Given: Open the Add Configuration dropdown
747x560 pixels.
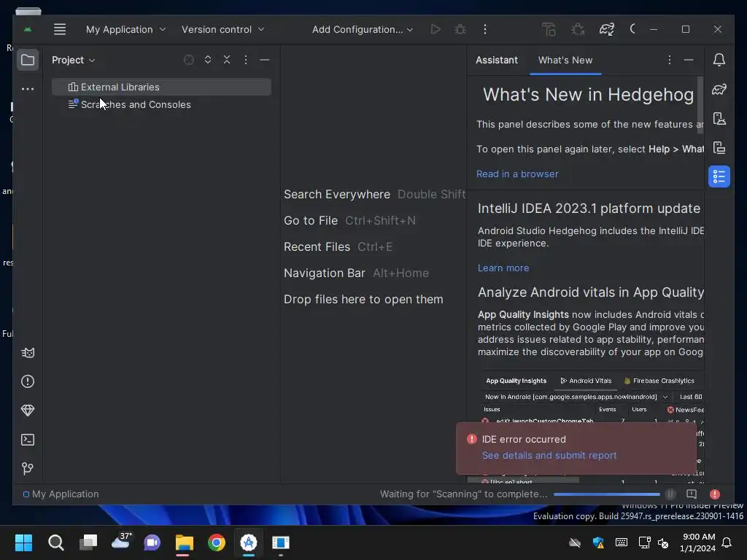Looking at the screenshot, I should [362, 29].
